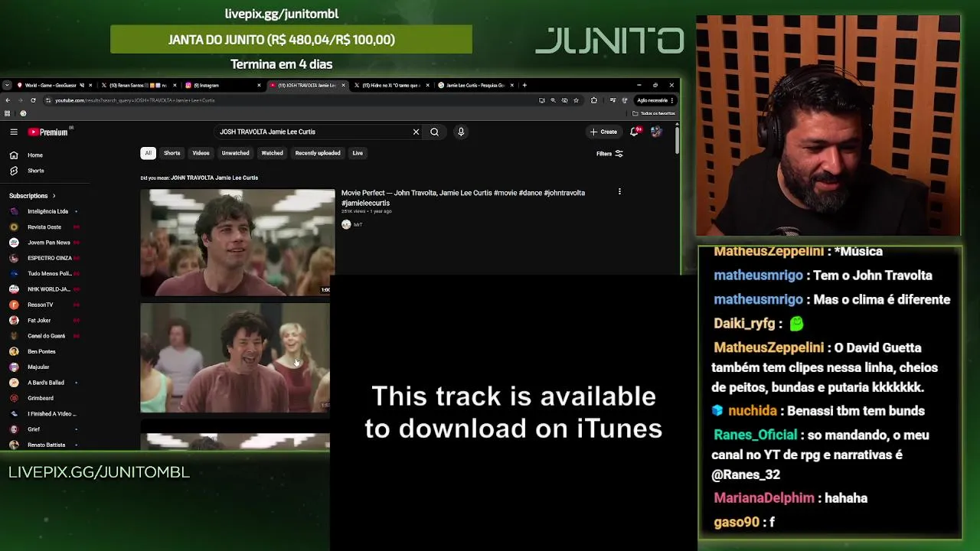Select the Unwatched filter chip
Image resolution: width=980 pixels, height=551 pixels.
[235, 153]
